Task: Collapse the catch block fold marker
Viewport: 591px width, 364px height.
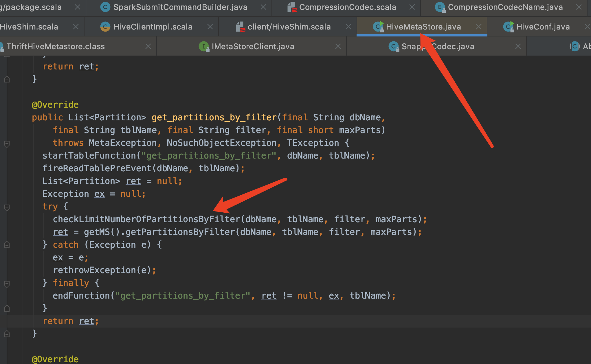Action: (7, 245)
